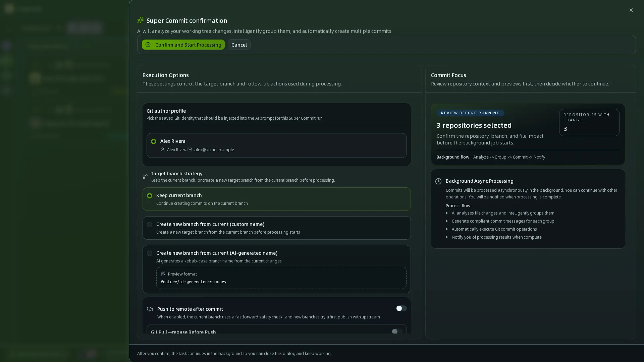Click the Commit Focus heading
The image size is (644, 362).
point(448,75)
